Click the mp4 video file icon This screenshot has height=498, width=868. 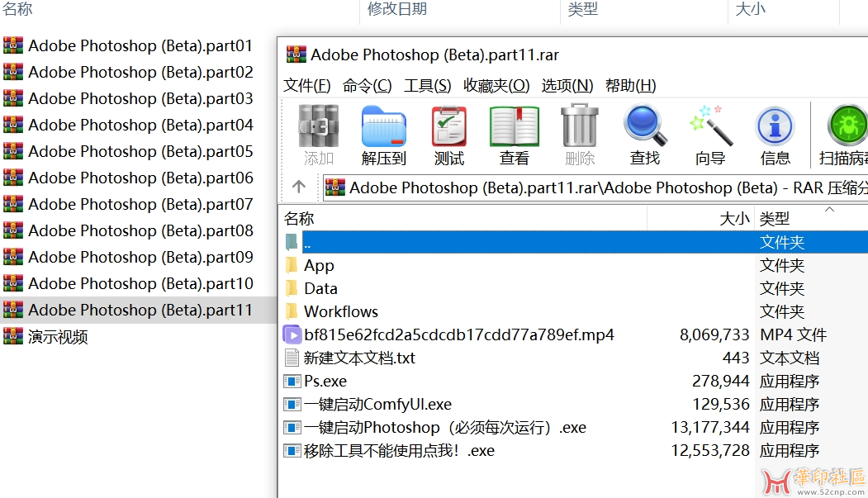click(292, 334)
